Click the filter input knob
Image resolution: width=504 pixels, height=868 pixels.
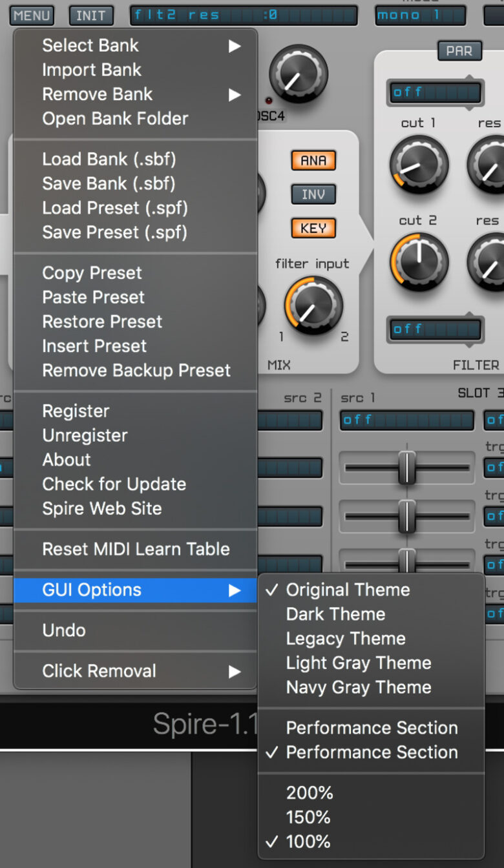point(314,306)
